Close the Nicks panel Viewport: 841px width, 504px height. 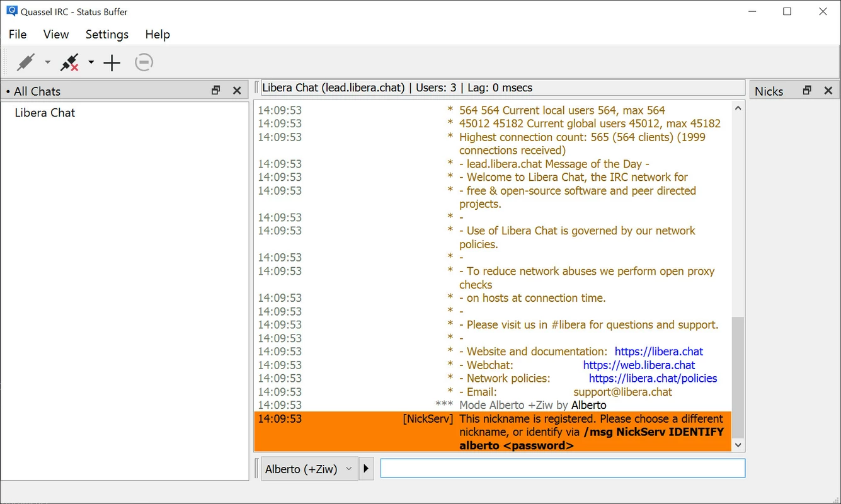(828, 91)
